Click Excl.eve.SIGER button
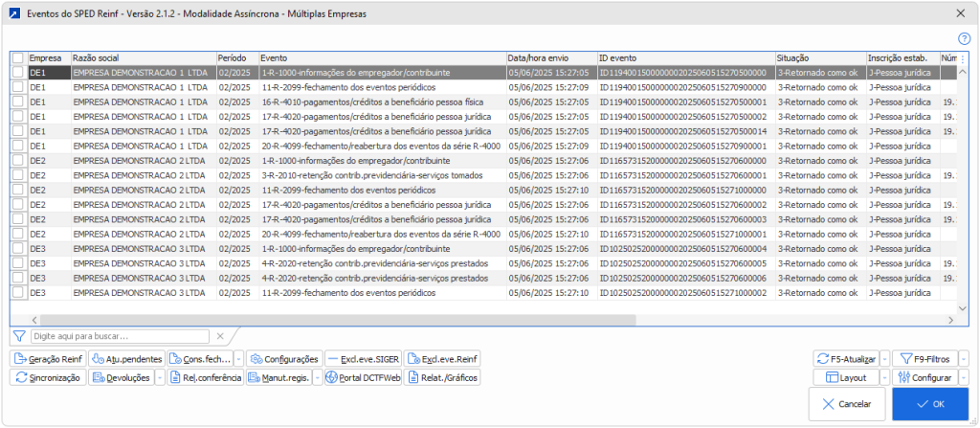The image size is (980, 428). pos(363,359)
